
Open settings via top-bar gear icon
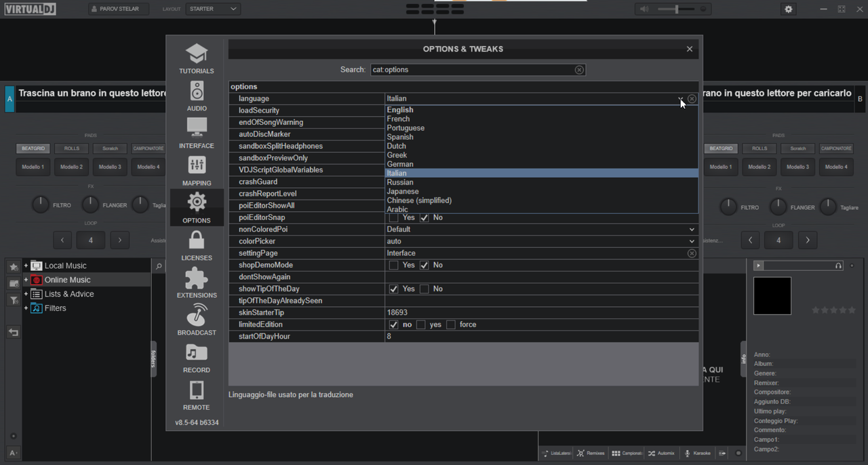pyautogui.click(x=788, y=10)
